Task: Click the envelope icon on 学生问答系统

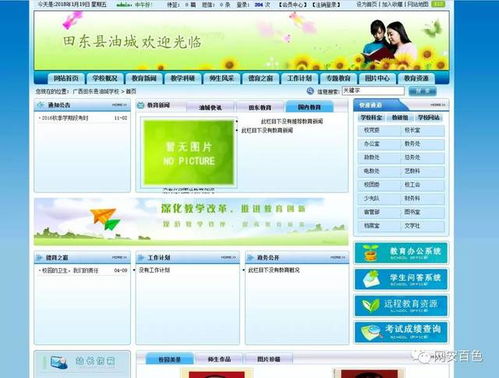Action: (371, 279)
